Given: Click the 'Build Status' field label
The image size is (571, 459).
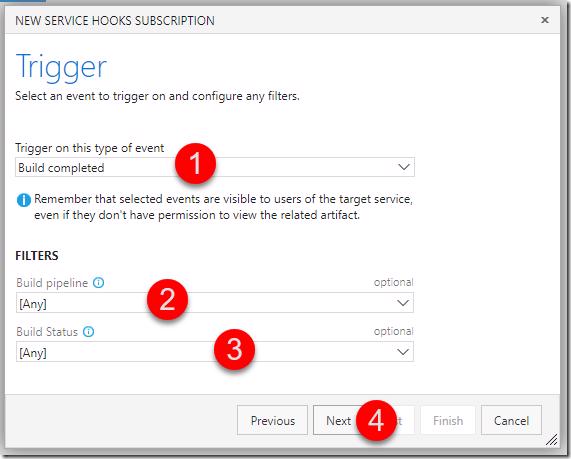Looking at the screenshot, I should pyautogui.click(x=47, y=332).
